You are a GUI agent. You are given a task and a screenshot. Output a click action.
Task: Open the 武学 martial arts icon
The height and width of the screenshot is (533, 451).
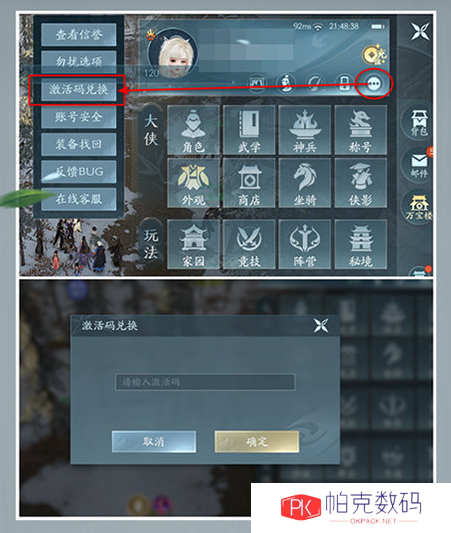(249, 130)
